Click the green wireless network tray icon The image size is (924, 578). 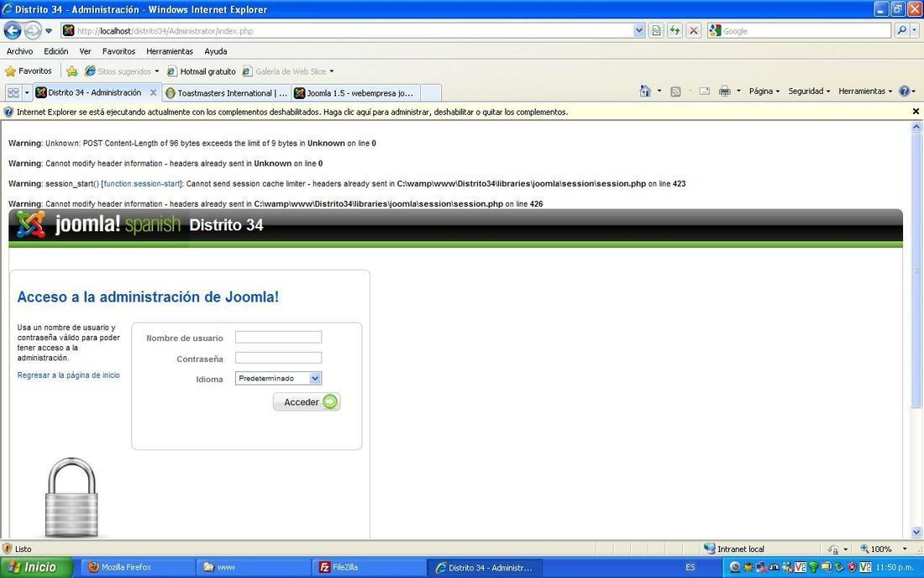tap(813, 567)
